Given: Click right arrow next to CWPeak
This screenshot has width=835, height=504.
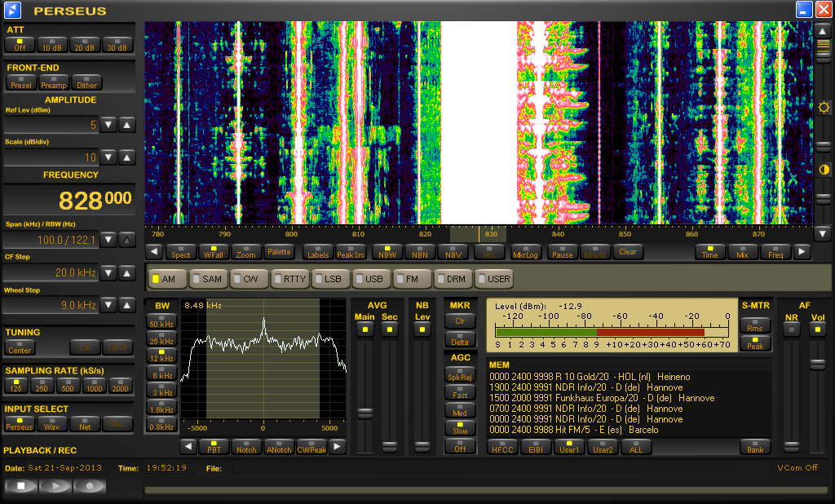Looking at the screenshot, I should (x=337, y=446).
